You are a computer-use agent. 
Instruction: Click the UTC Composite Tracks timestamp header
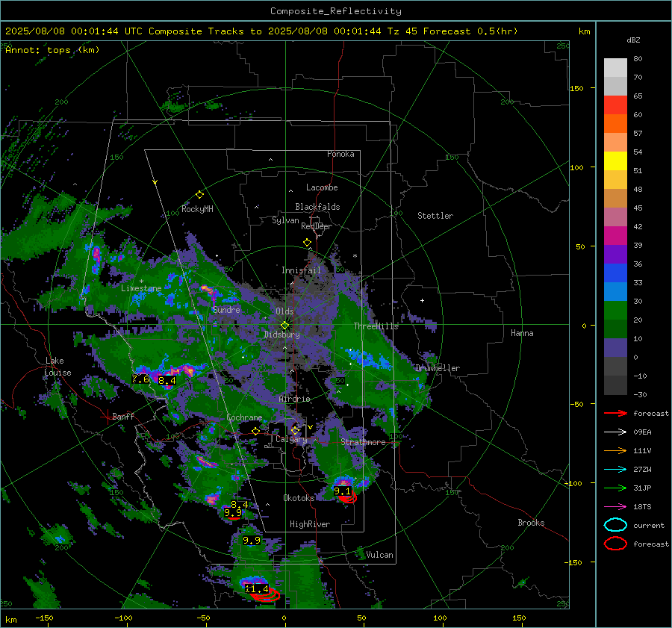(x=261, y=31)
